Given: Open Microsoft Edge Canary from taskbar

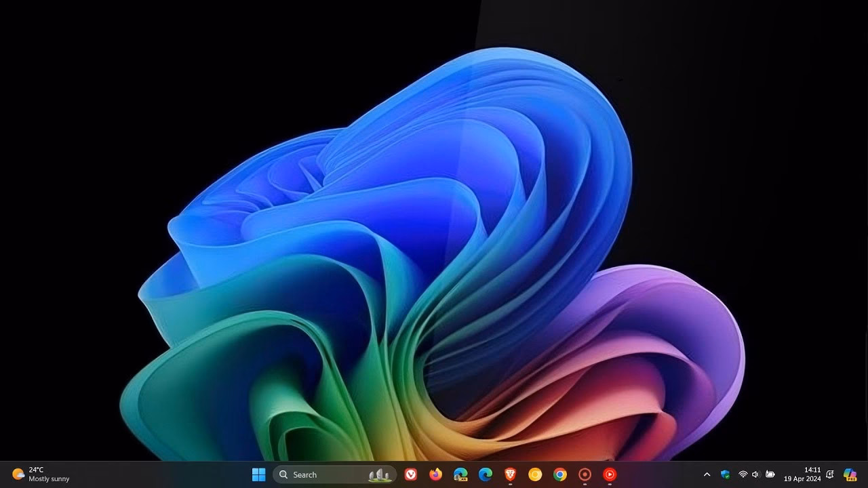Looking at the screenshot, I should (x=460, y=474).
